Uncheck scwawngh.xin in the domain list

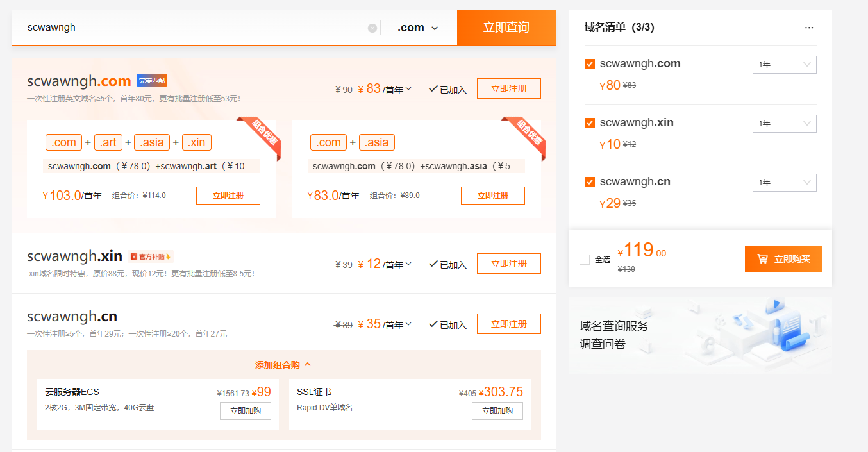[x=590, y=123]
